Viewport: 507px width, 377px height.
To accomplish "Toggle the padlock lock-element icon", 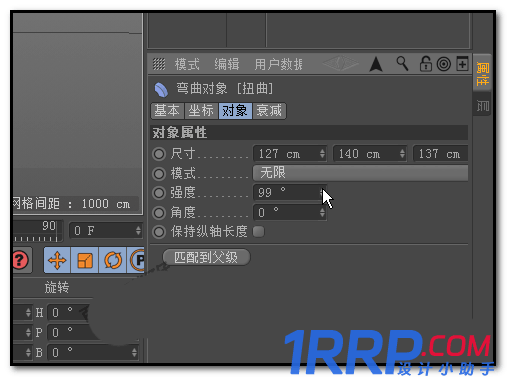I will coord(425,64).
